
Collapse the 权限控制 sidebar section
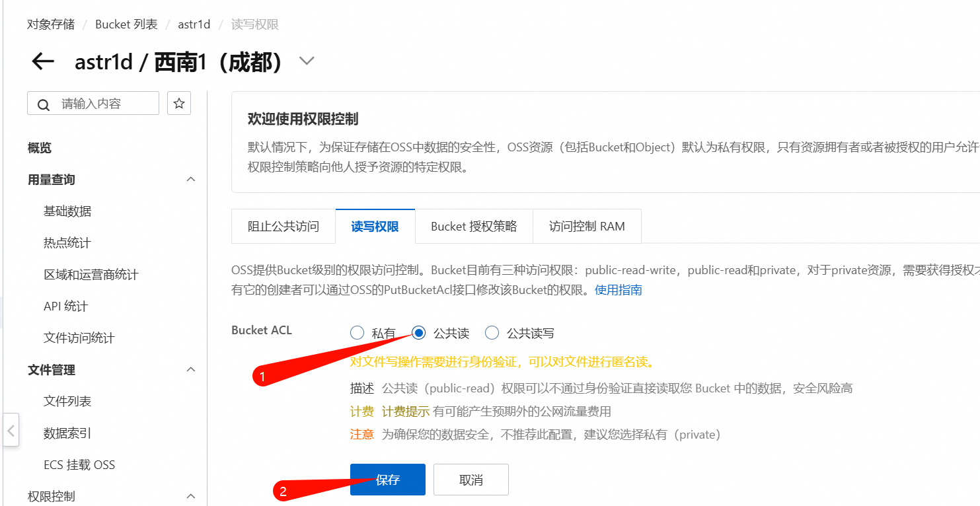point(191,496)
